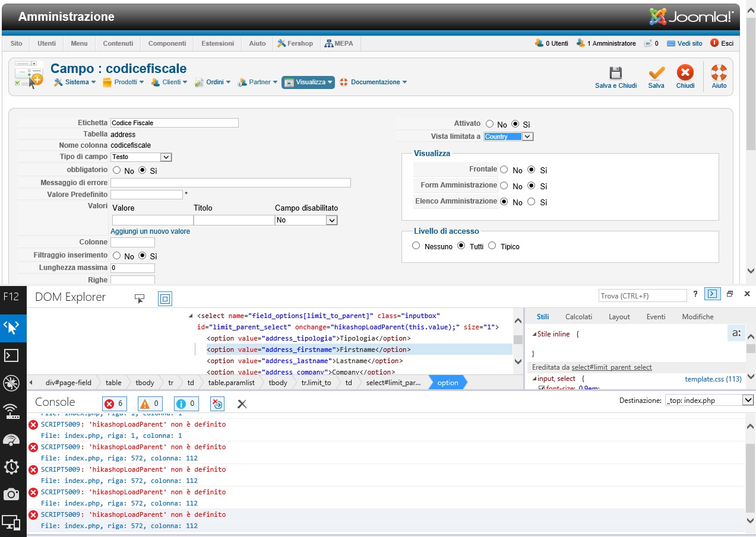This screenshot has height=537, width=756.
Task: Click the Salva checkmark icon
Action: coord(656,73)
